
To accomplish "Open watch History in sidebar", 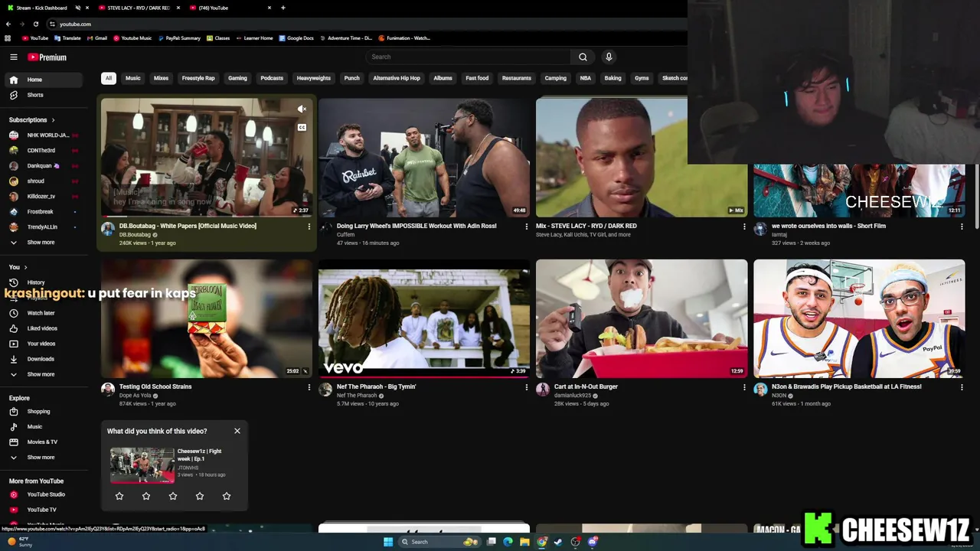I will click(43, 282).
